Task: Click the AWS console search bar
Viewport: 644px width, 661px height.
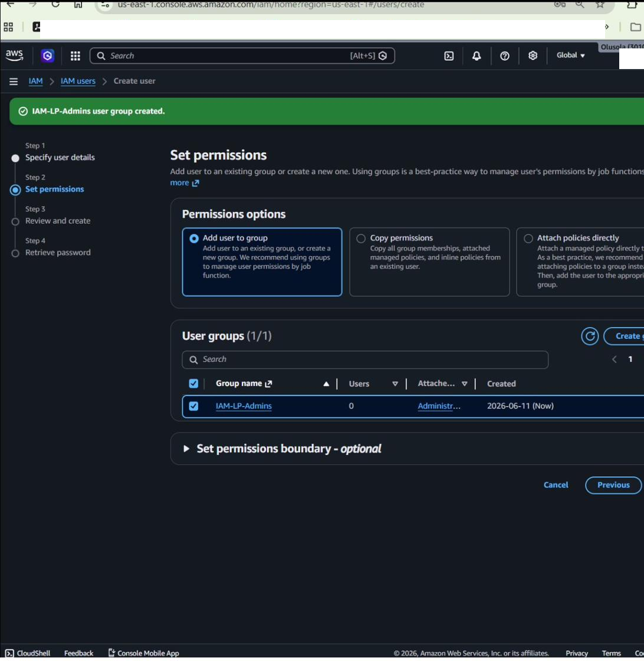Action: click(x=242, y=55)
